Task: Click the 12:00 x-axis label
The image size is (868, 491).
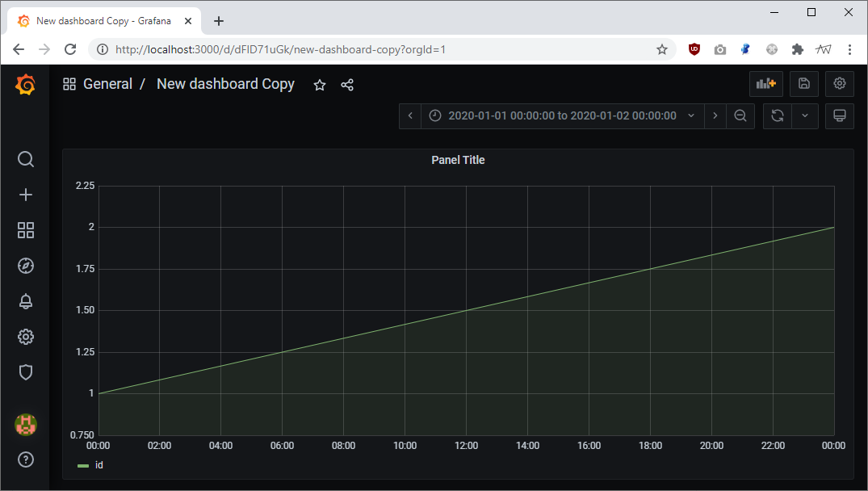Action: 466,446
